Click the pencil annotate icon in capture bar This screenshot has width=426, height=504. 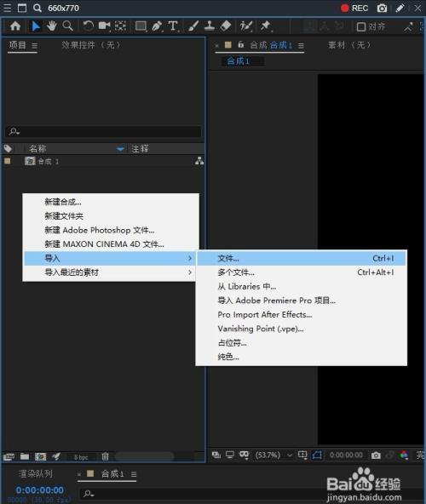(400, 8)
